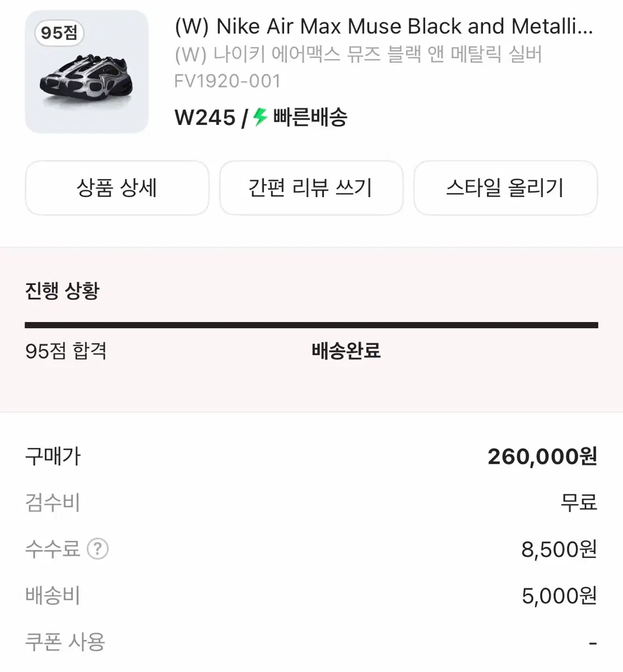Select the 배송완료 status label
623x672 pixels.
tap(346, 351)
